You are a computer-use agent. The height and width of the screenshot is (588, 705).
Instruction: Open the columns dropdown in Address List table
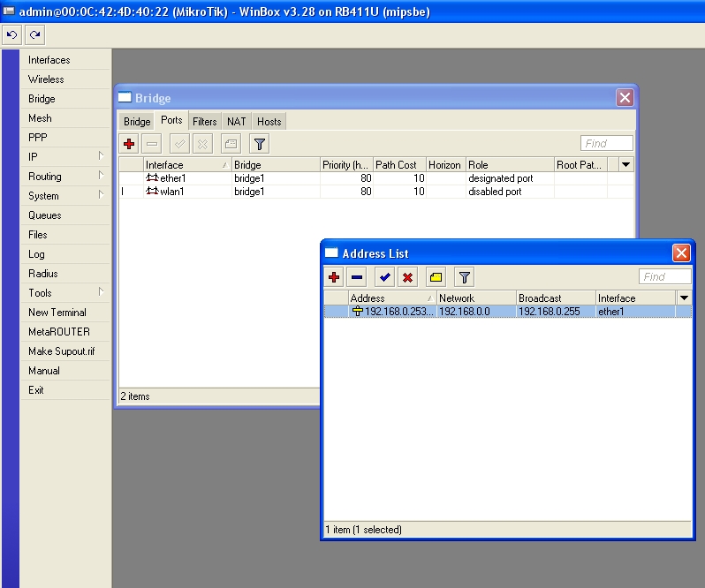click(684, 298)
